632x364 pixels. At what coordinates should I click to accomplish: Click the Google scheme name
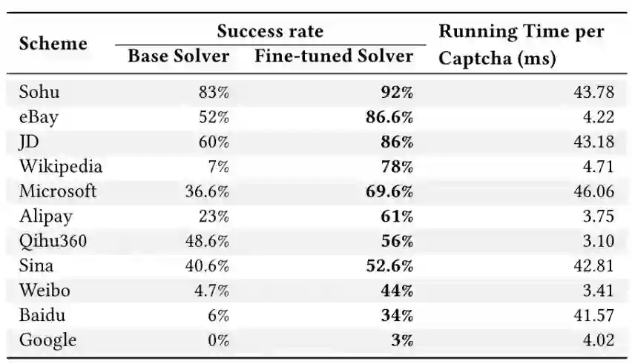(47, 340)
